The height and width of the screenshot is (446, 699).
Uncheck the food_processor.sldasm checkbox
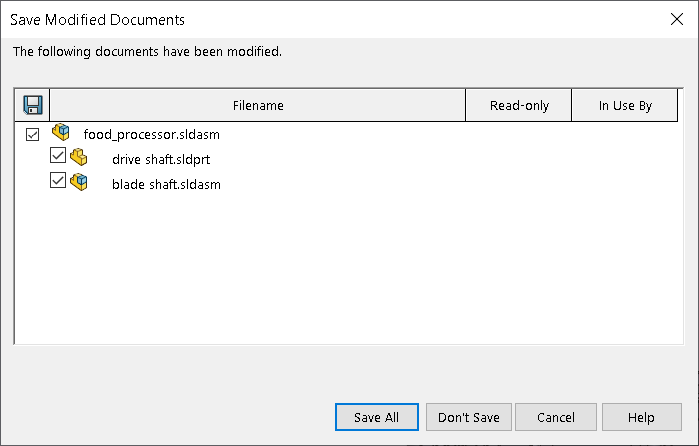pos(32,134)
